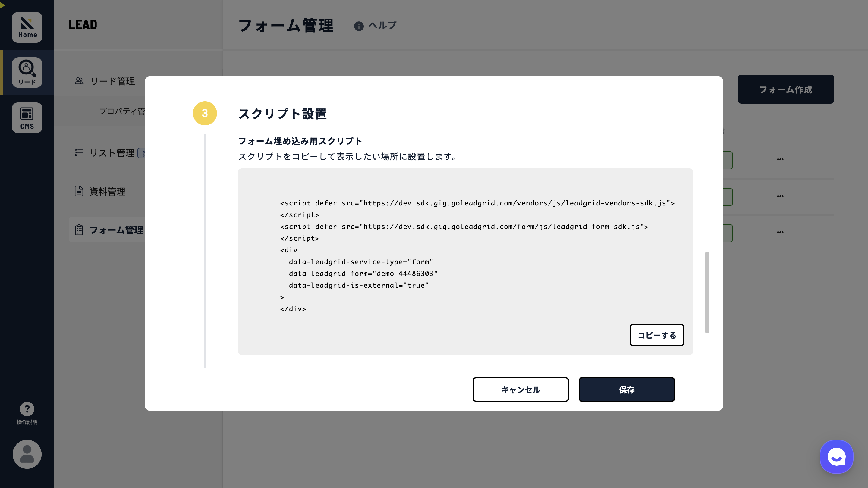The image size is (868, 488).
Task: Open the user profile avatar
Action: point(27,454)
